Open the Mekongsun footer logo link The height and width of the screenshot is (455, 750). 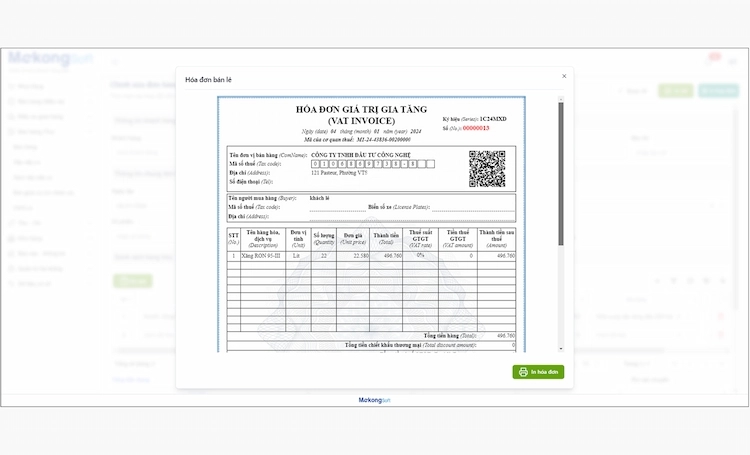tap(375, 400)
